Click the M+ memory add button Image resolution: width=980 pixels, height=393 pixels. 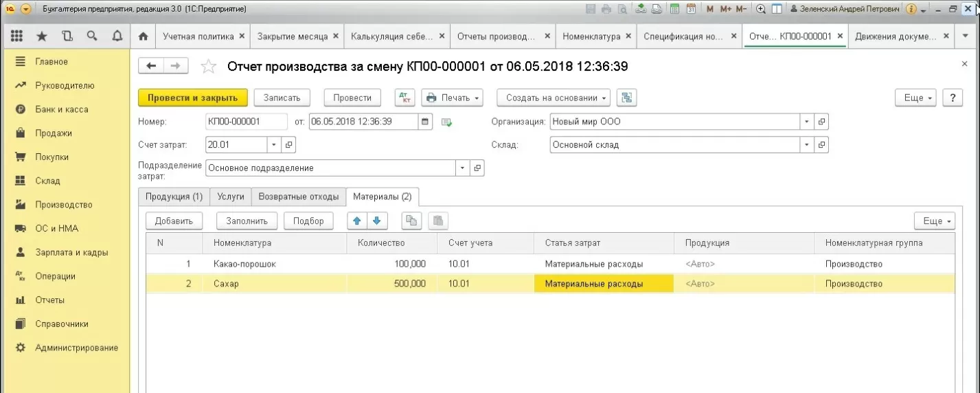point(725,9)
